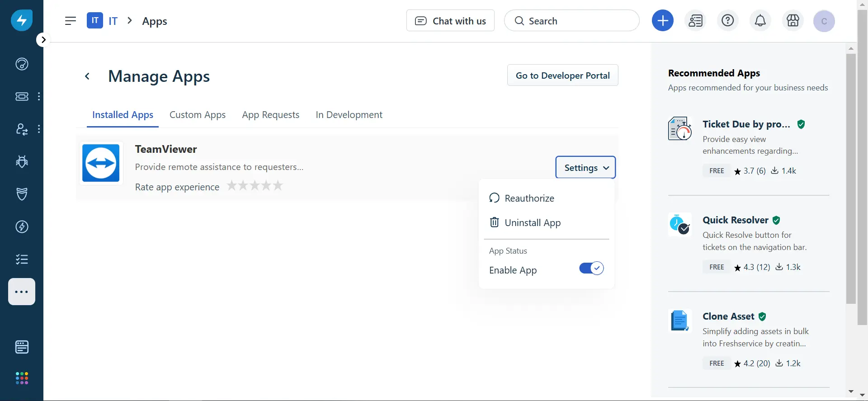Viewport: 868px width, 401px height.
Task: Open the Quick Resolver app title
Action: (x=736, y=220)
